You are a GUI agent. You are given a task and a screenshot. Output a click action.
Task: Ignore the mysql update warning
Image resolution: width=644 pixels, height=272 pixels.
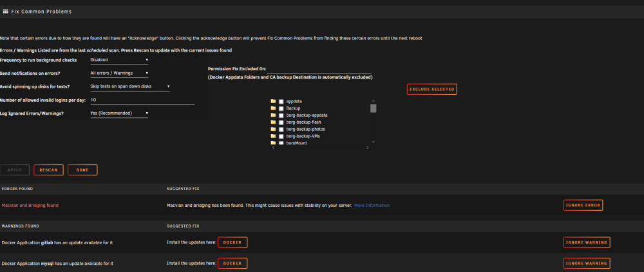click(587, 264)
